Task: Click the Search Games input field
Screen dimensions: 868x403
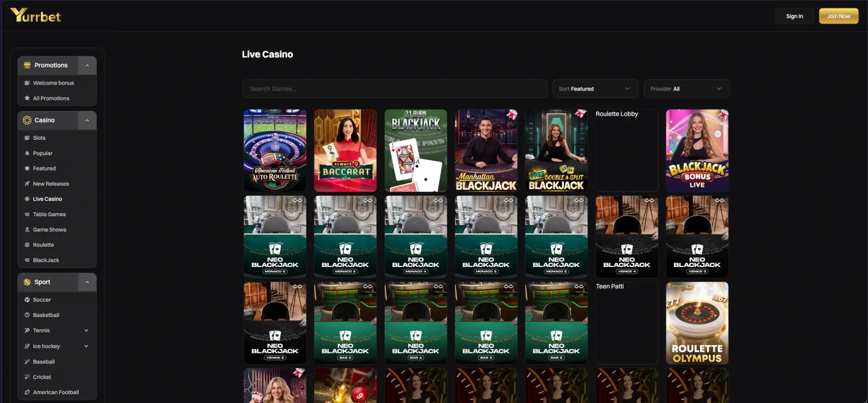Action: click(x=395, y=89)
